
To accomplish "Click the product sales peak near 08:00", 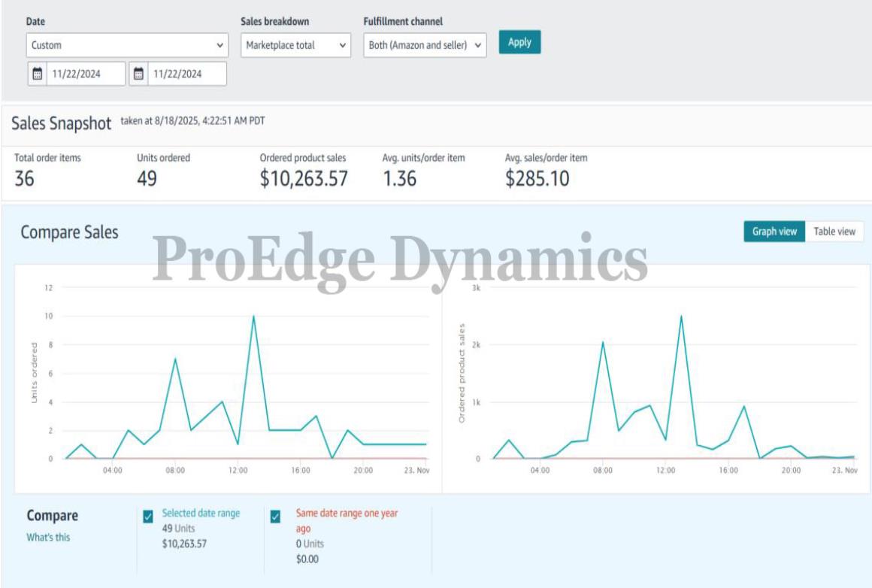I will (x=603, y=342).
